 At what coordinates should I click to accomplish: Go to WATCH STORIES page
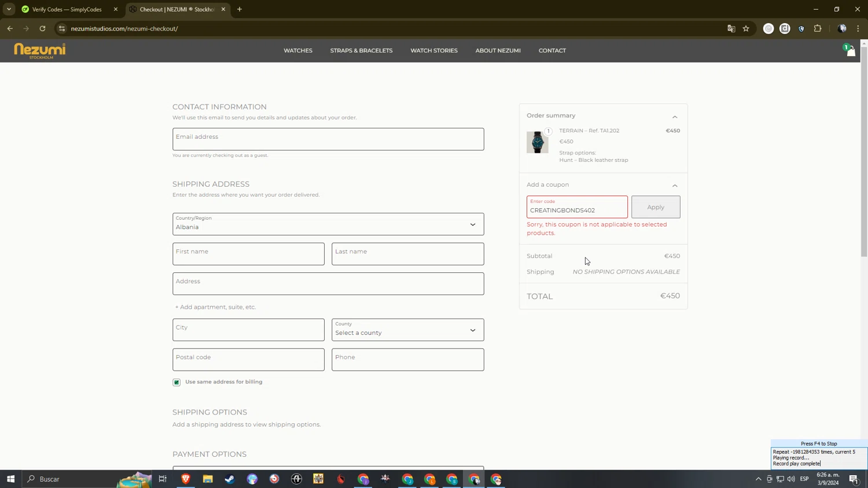[x=434, y=50]
